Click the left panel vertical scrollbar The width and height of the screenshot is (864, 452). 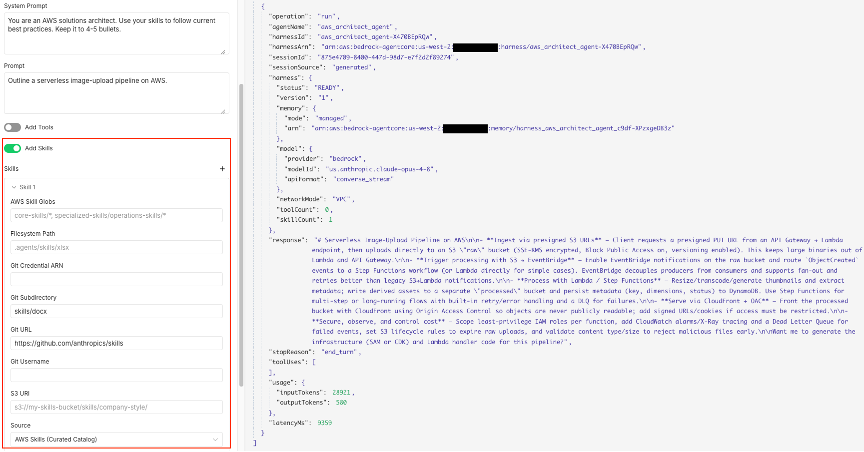pos(241,234)
